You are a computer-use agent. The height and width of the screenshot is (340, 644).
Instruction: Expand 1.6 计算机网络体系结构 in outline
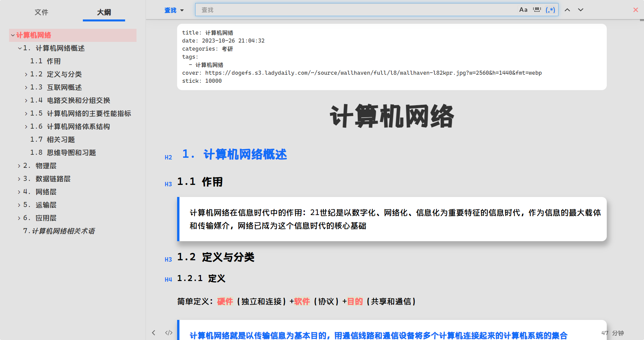point(26,127)
